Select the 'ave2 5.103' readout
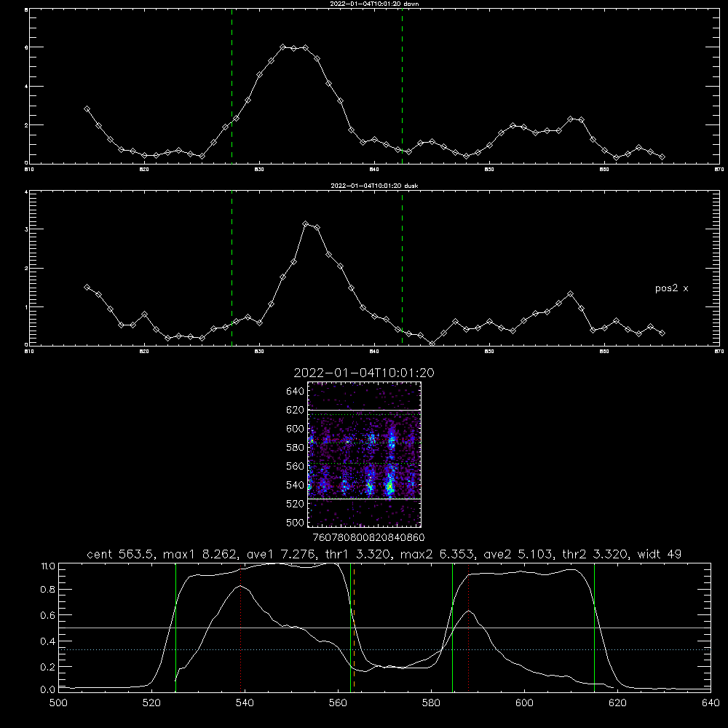This screenshot has width=728, height=728. coord(520,554)
